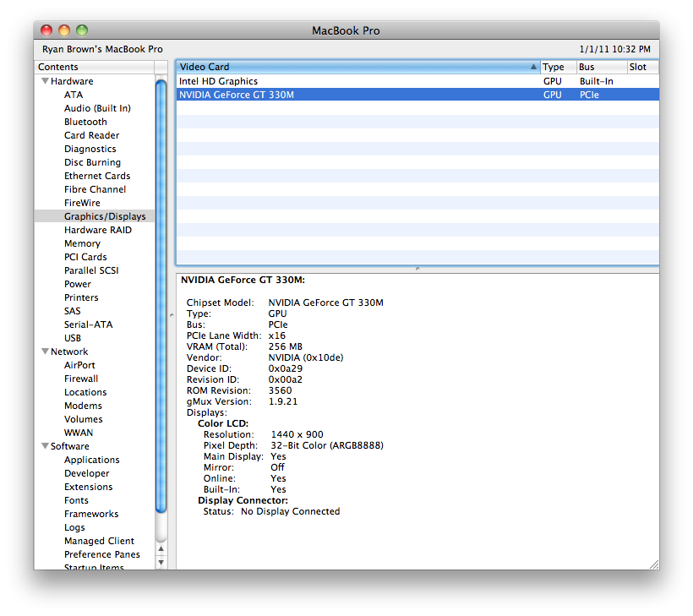Sort by Type column header
This screenshot has height=616, width=693.
[x=559, y=67]
